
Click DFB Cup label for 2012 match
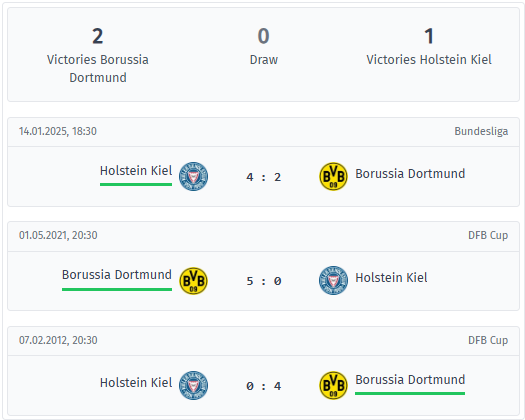(x=488, y=340)
